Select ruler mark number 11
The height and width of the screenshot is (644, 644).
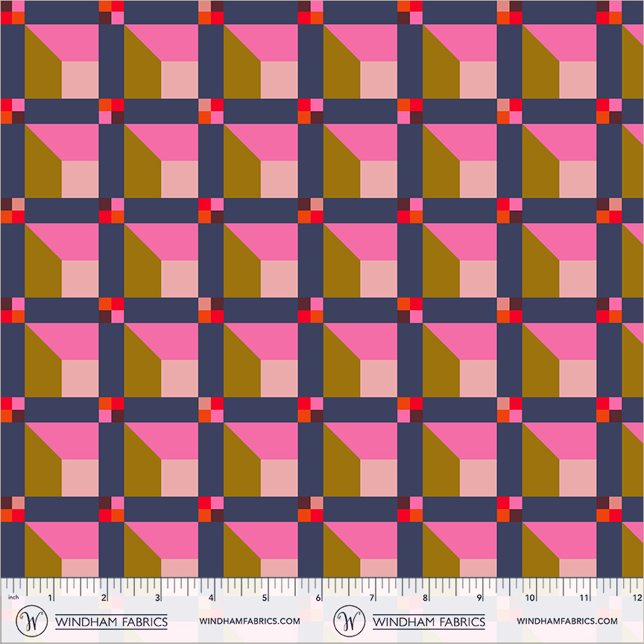point(584,598)
